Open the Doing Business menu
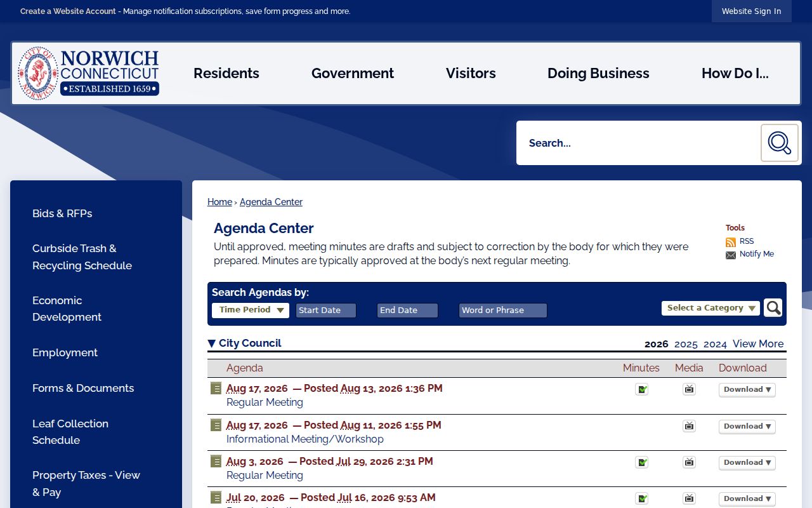The width and height of the screenshot is (812, 508). pos(598,74)
